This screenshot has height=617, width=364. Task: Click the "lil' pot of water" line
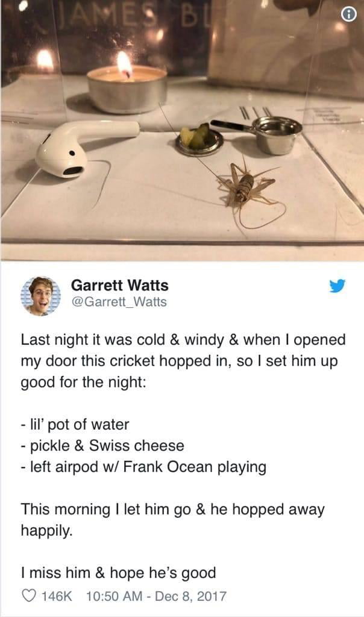(75, 424)
